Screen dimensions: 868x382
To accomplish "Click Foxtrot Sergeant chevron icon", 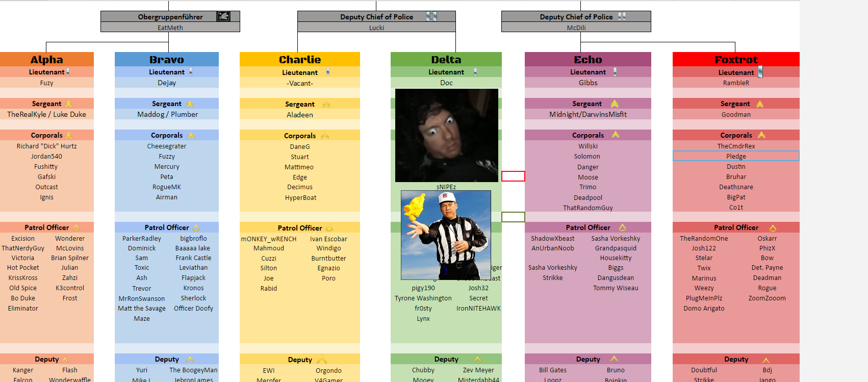I will [760, 104].
